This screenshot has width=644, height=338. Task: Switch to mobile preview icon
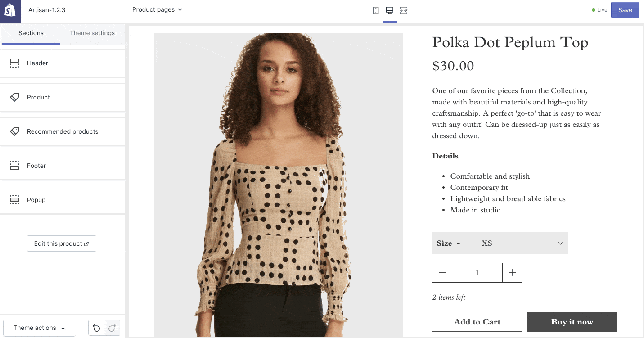tap(376, 10)
